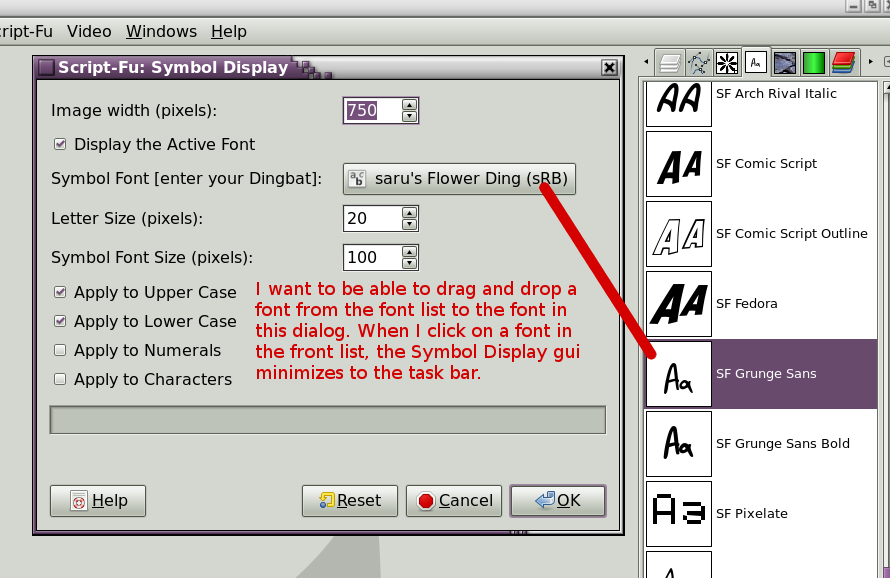Viewport: 890px width, 578px height.
Task: Enable Apply to Numerals
Action: tap(60, 350)
